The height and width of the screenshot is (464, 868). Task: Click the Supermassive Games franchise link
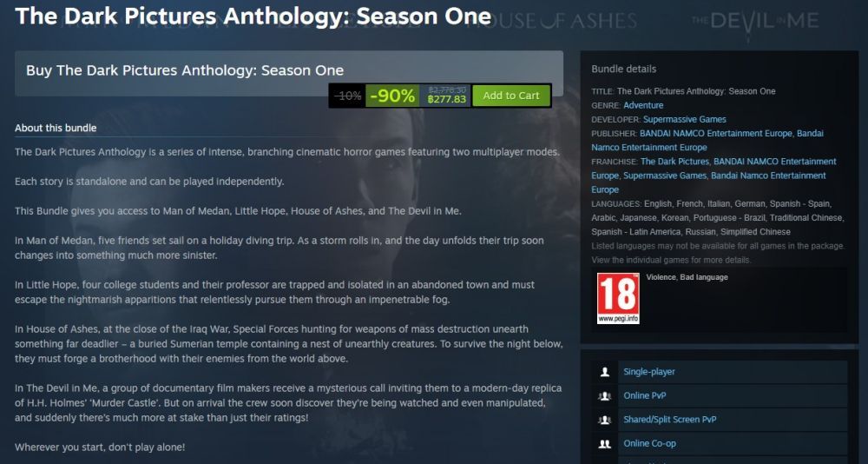coord(665,176)
